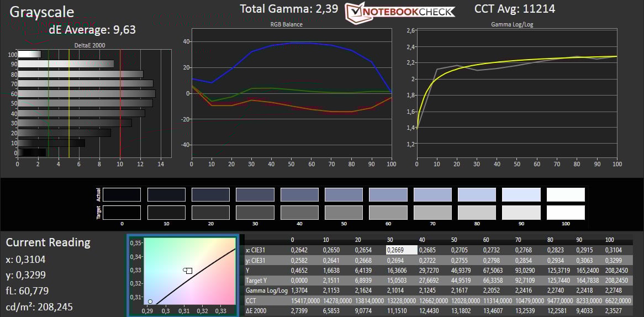The width and height of the screenshot is (644, 317).
Task: Select the Actual color swatch for level 0
Action: tap(122, 194)
